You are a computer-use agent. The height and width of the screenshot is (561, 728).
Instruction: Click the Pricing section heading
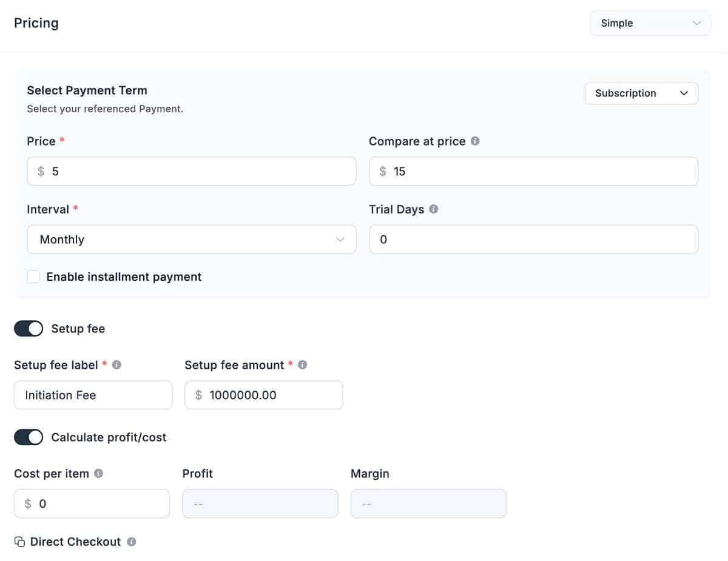coord(36,23)
